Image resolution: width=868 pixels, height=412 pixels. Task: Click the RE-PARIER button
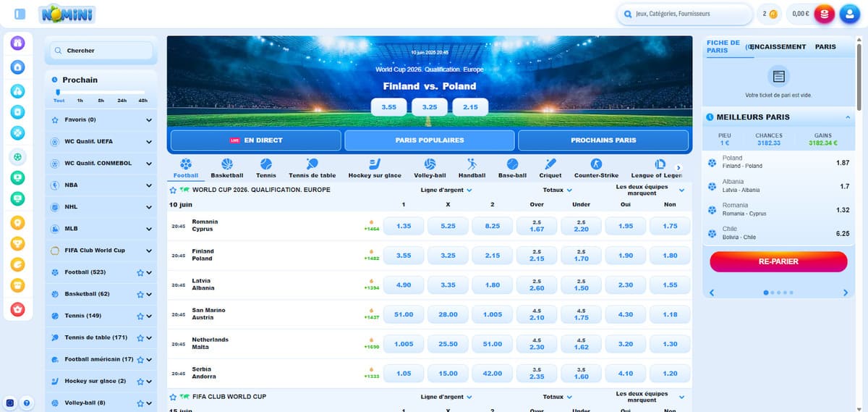click(x=778, y=261)
